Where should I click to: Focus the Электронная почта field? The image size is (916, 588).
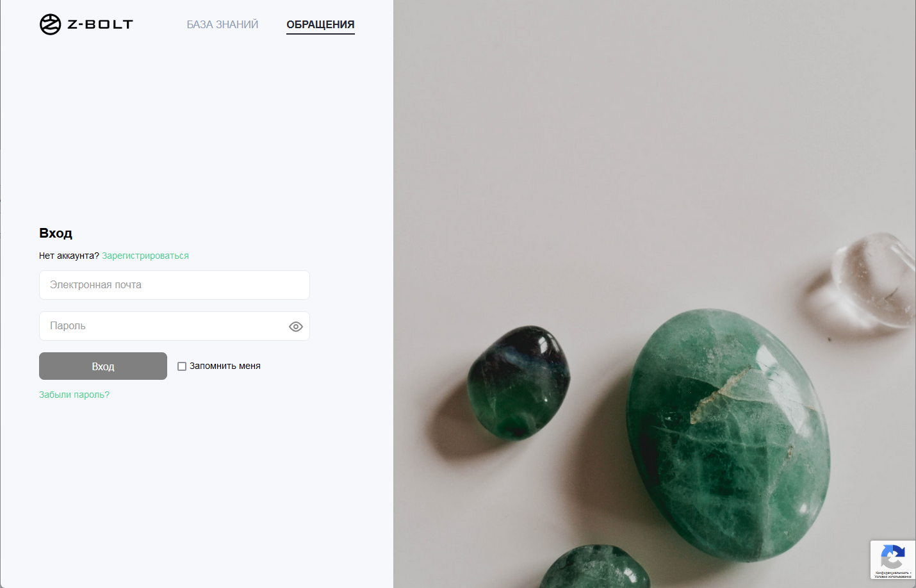tap(174, 285)
